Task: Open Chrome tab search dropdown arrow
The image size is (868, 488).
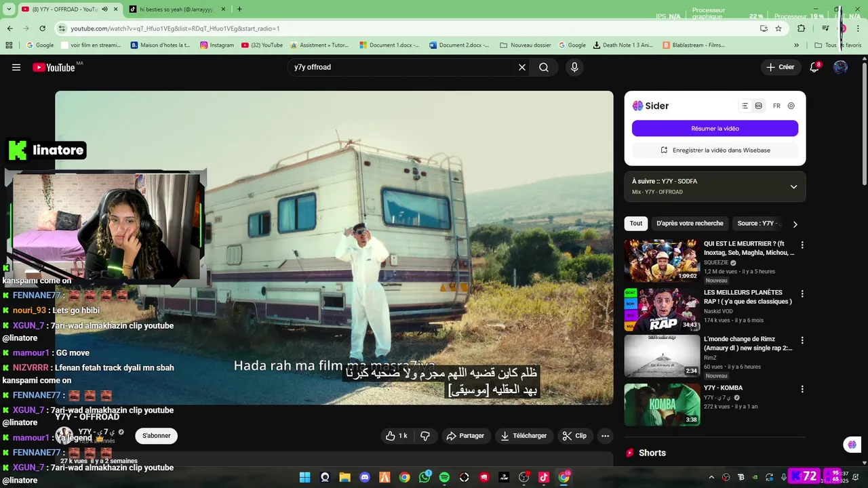Action: tap(7, 9)
